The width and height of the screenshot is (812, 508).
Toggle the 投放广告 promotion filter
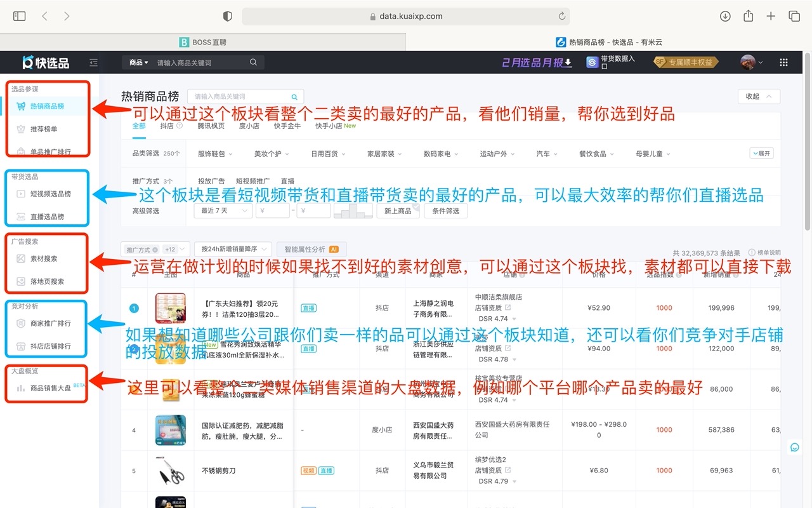click(x=211, y=181)
